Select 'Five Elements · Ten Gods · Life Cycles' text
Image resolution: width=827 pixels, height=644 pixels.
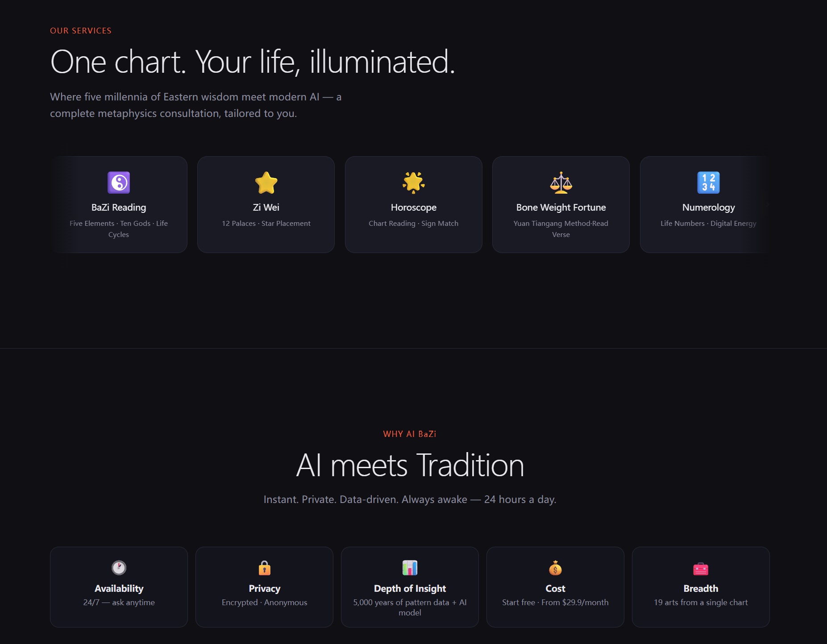point(119,229)
